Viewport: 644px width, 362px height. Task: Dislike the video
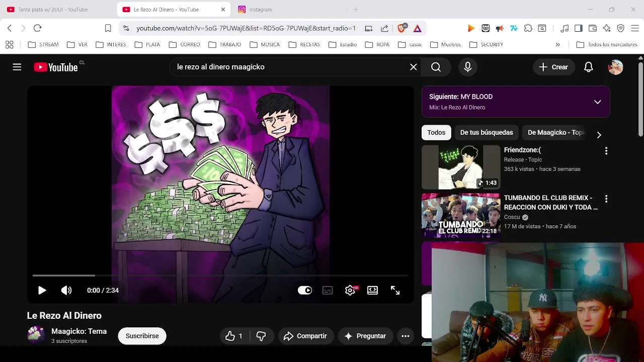click(x=261, y=336)
